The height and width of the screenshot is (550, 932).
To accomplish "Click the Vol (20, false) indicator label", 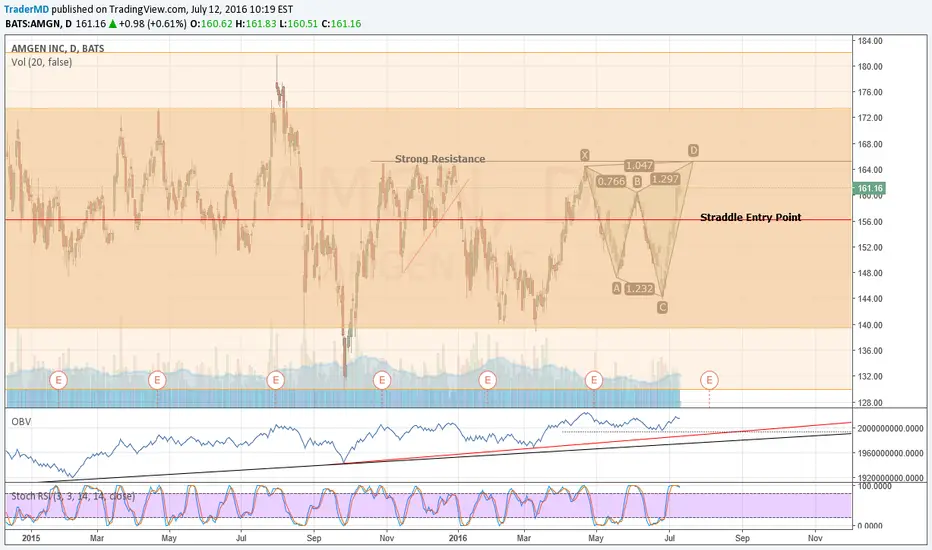I will (42, 62).
